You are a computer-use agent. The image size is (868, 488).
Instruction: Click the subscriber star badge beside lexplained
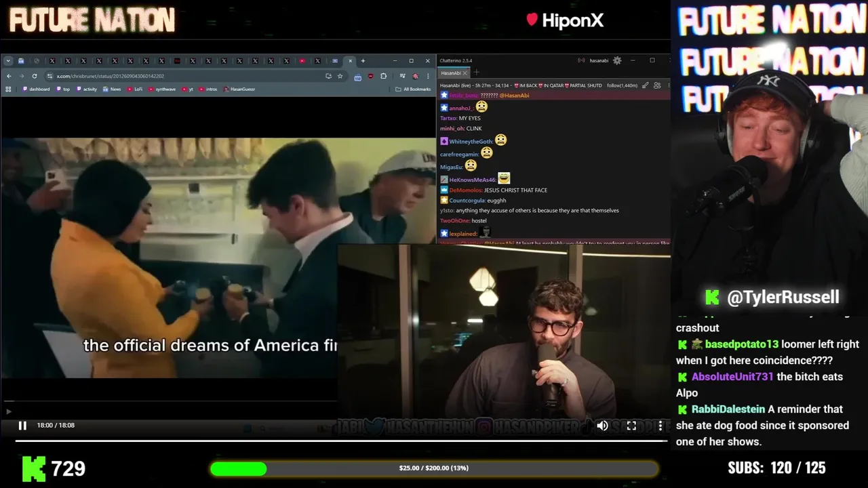(x=444, y=233)
